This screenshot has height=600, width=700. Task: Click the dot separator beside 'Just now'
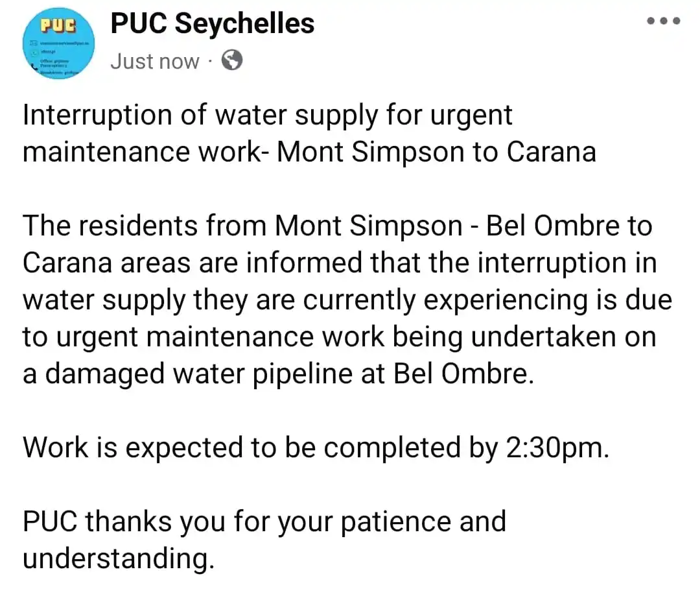pos(210,61)
